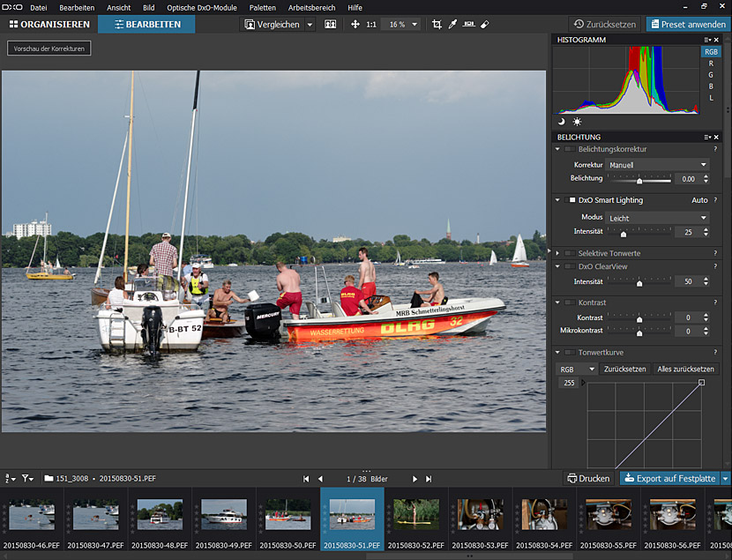Open the Korrektur dropdown set to Manuell
The width and height of the screenshot is (732, 560).
[658, 165]
